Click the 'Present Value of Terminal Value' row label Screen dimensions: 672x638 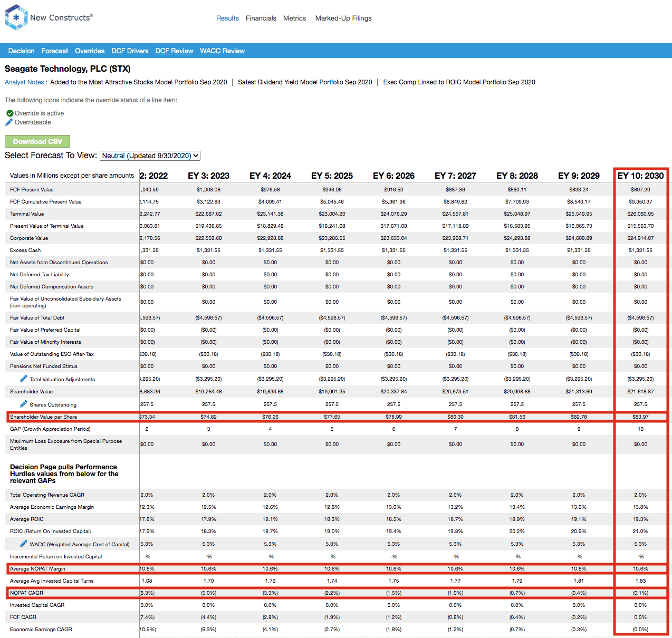[x=47, y=226]
